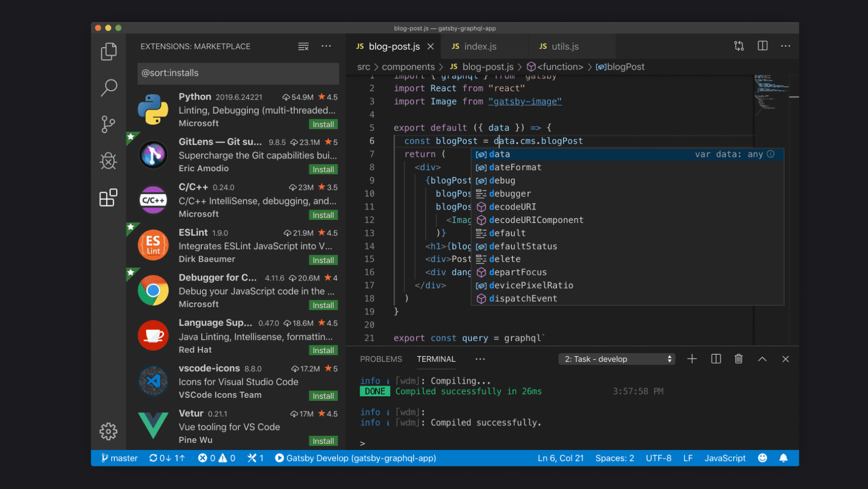Click the notifications bell in status bar
The image size is (868, 489).
point(783,458)
